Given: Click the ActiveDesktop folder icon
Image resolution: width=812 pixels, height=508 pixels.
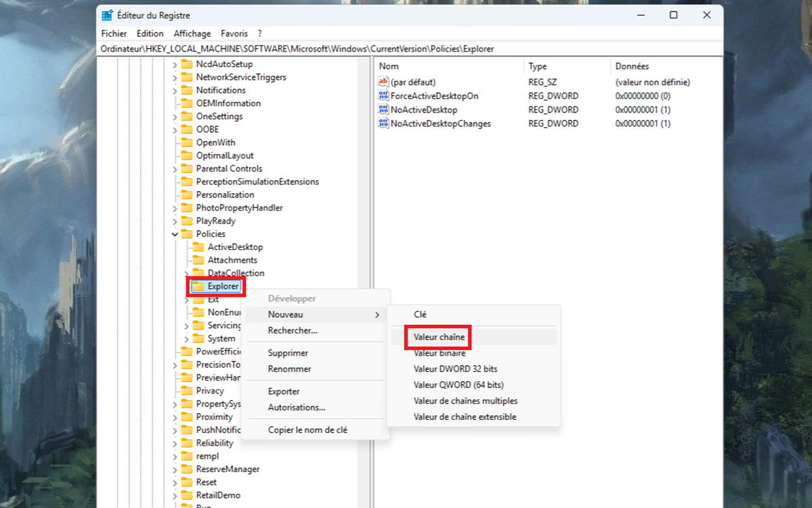Looking at the screenshot, I should [198, 247].
